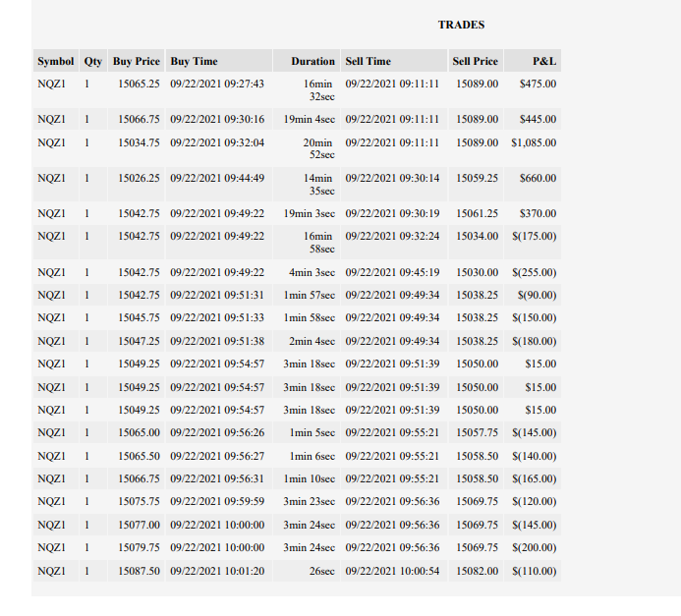Select sell time 09/22/2021 10:00:54
Viewport: 681px width, 616px height.
394,571
